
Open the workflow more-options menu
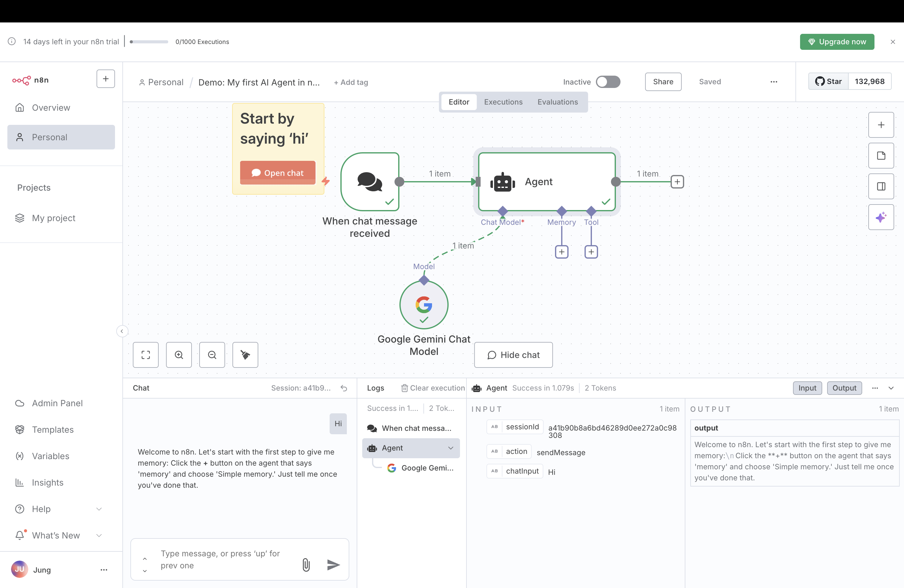[x=774, y=82]
